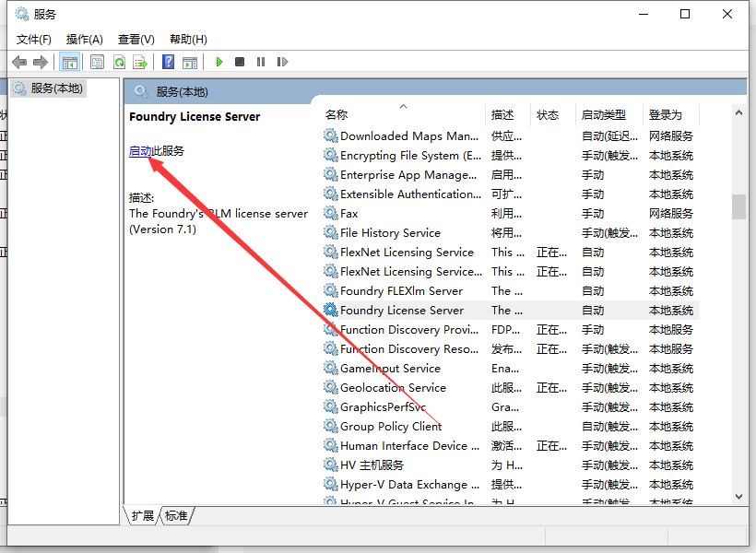This screenshot has width=756, height=553.
Task: Click the Properties toolbar icon
Action: point(97,62)
